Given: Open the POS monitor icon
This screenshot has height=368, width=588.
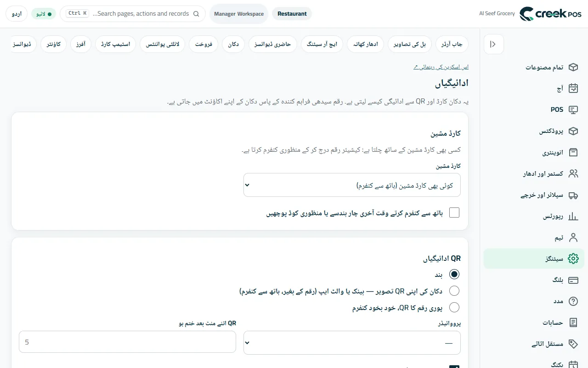Looking at the screenshot, I should tap(573, 110).
